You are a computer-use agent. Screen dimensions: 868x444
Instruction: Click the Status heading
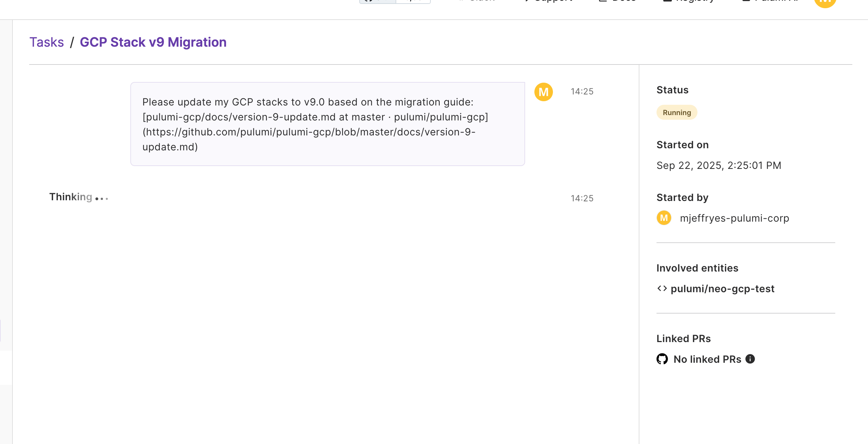(673, 90)
